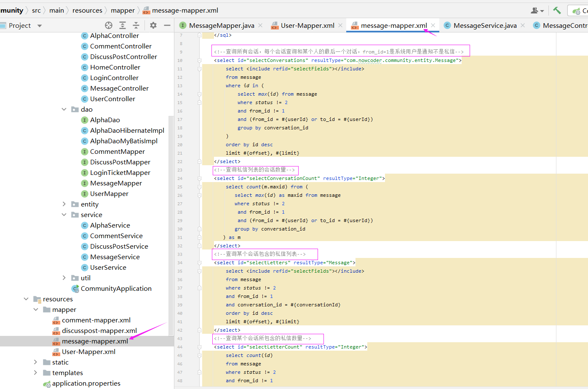Select MessageMapper interface in tree
The width and height of the screenshot is (588, 389).
pos(116,183)
